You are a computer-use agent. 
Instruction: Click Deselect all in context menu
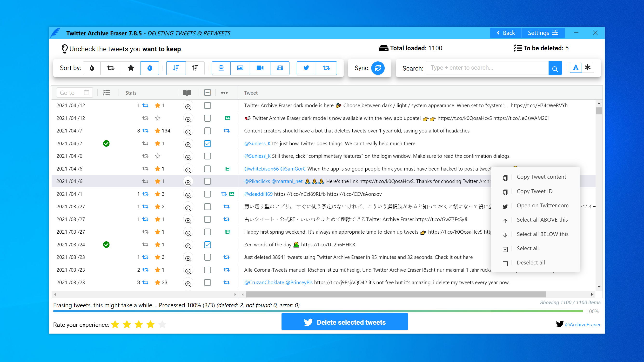tap(531, 263)
